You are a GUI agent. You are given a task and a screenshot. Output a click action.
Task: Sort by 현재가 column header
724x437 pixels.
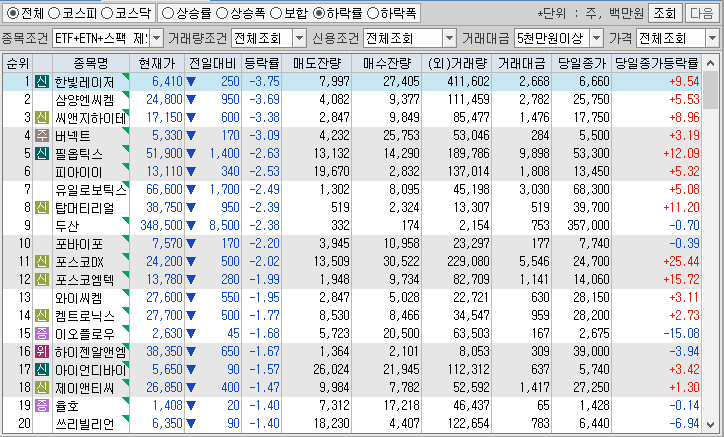click(x=157, y=63)
